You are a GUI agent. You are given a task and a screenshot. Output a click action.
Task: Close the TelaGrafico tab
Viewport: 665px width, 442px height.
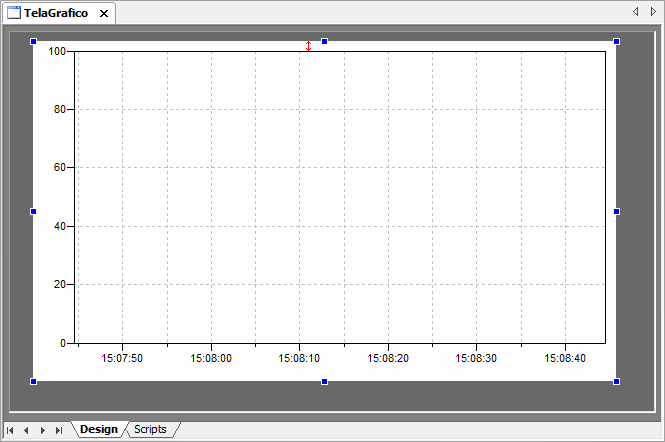(x=104, y=14)
